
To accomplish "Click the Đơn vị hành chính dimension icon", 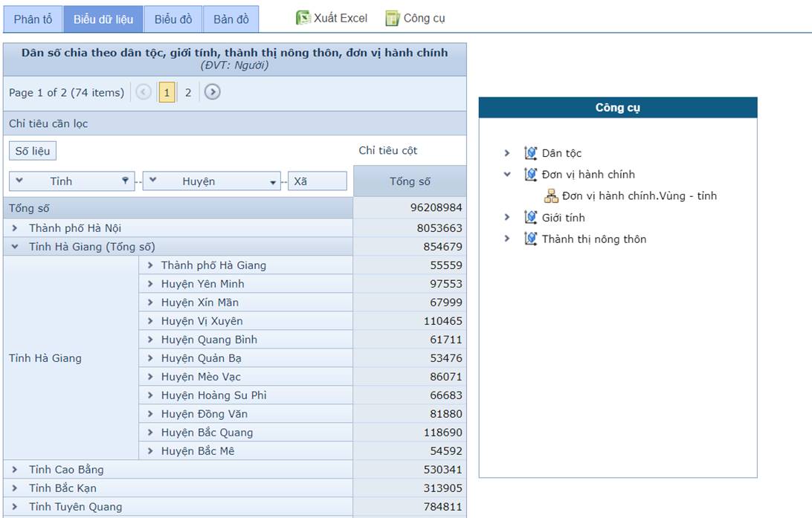I will 530,175.
